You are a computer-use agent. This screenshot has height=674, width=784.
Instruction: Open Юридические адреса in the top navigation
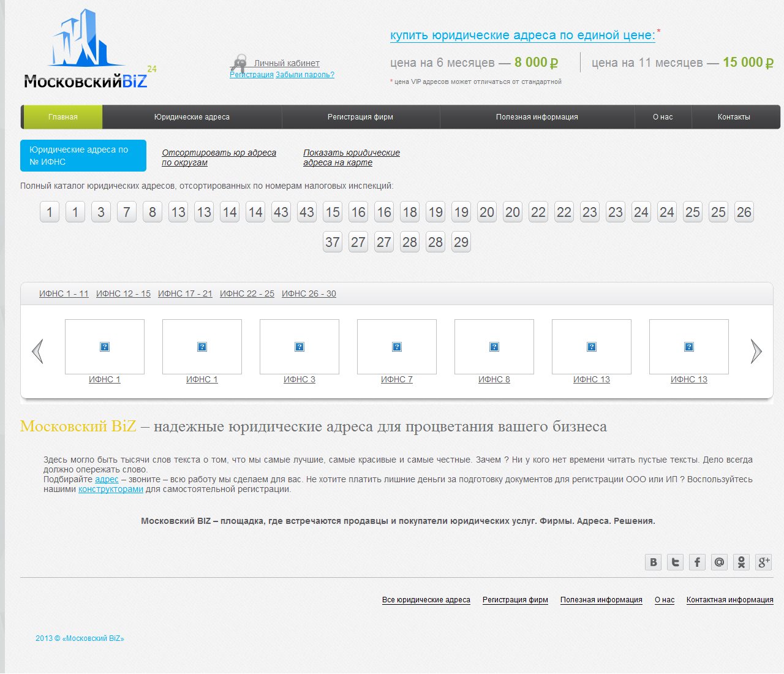(x=192, y=117)
